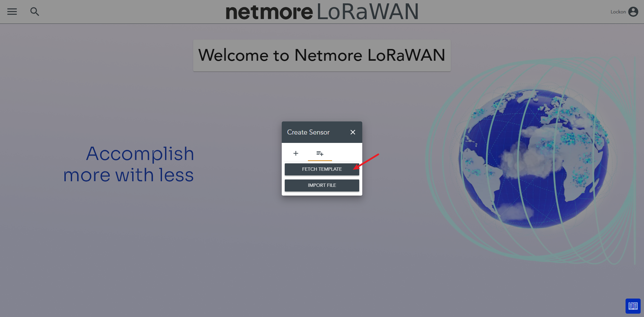Screen dimensions: 644x317
Task: Click the Welcome to Netmore LoRaWAN heading
Action: click(322, 55)
